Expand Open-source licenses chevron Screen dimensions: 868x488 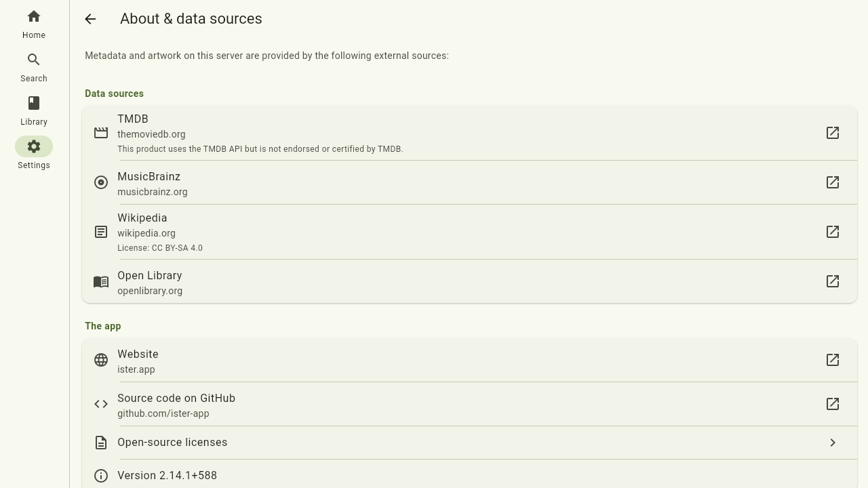833,443
